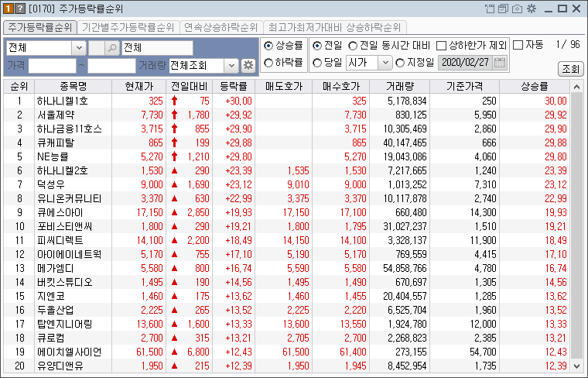
Task: Click the 61,500 current price cell
Action: point(138,352)
